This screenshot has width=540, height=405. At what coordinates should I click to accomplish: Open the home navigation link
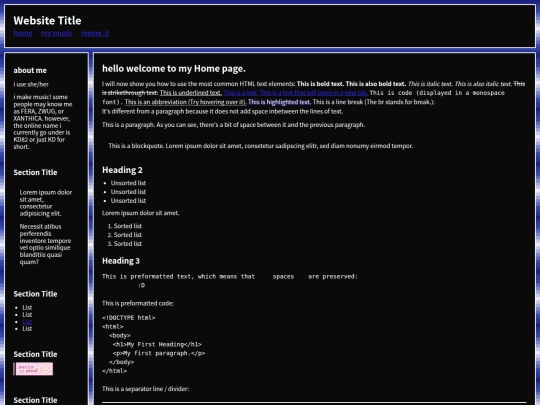[23, 33]
